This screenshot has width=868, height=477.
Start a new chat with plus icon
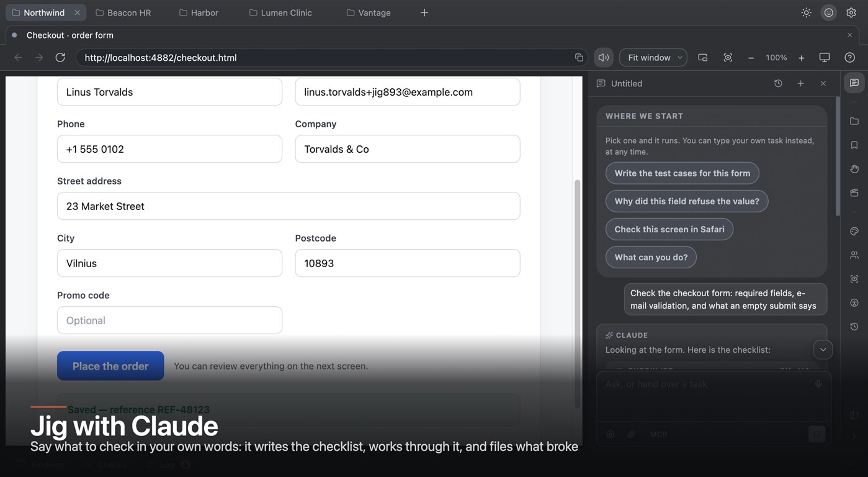pyautogui.click(x=800, y=83)
